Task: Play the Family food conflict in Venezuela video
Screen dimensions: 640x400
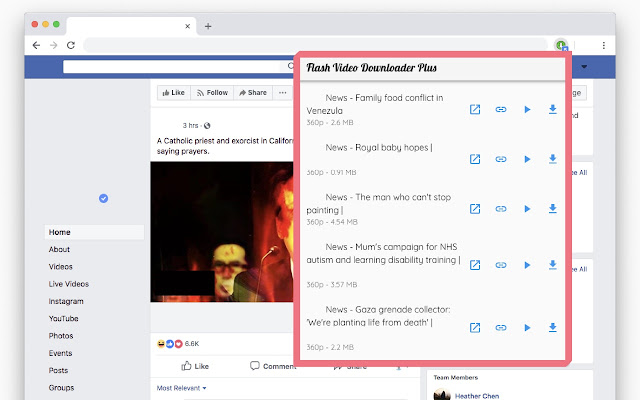Action: click(x=527, y=109)
